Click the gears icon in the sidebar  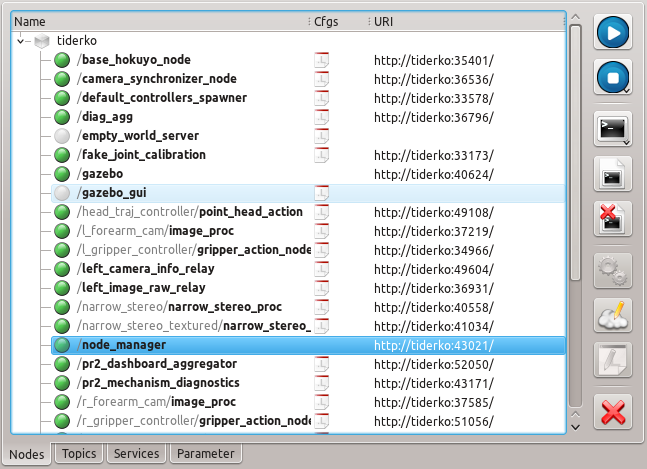pyautogui.click(x=611, y=270)
